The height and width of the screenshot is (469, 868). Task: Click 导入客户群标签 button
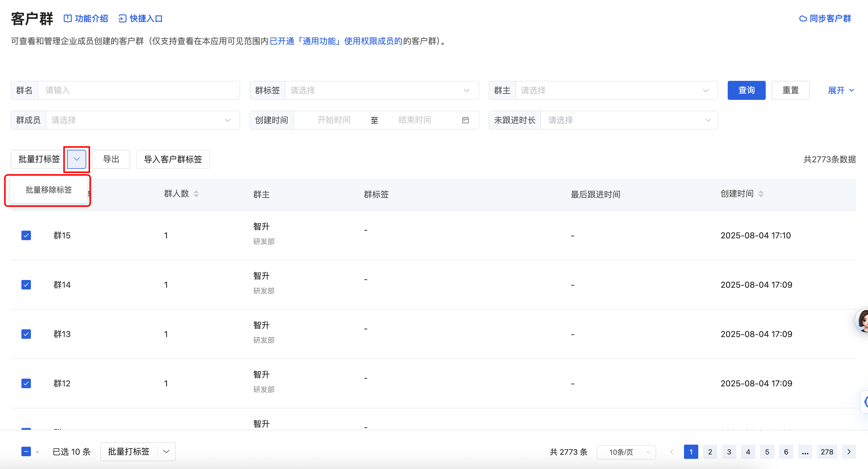(x=173, y=159)
